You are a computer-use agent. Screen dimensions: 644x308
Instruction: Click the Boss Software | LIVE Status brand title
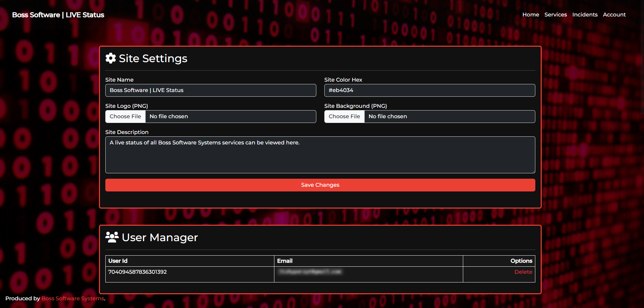coord(58,15)
